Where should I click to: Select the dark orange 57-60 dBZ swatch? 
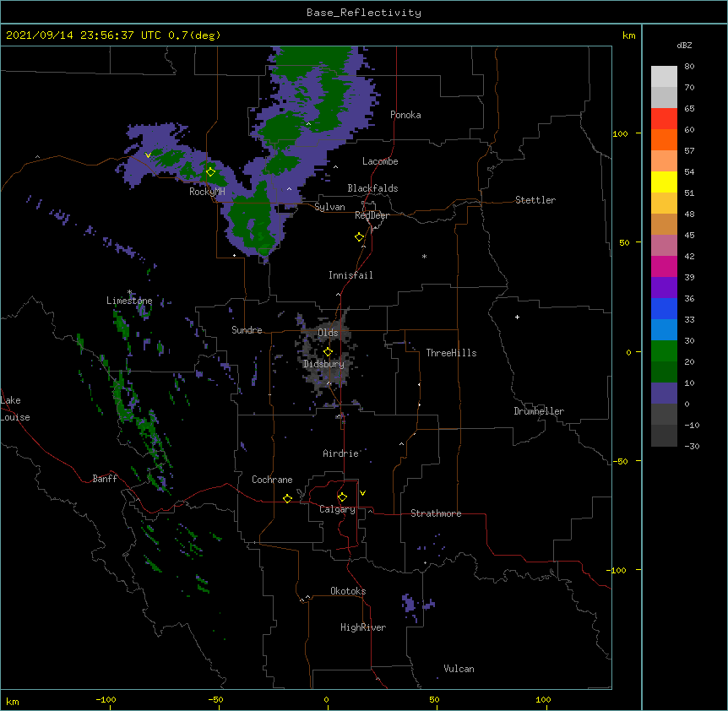pos(664,139)
